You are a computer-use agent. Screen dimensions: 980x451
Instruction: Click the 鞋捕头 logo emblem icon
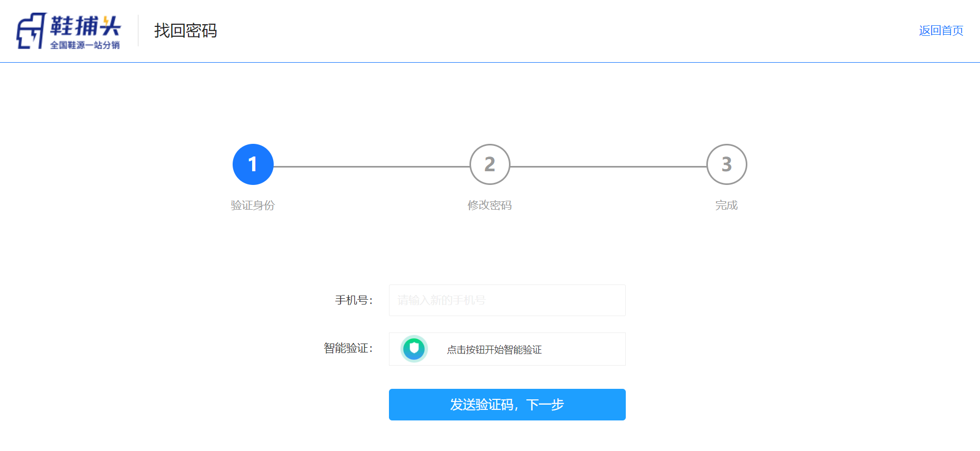[31, 31]
